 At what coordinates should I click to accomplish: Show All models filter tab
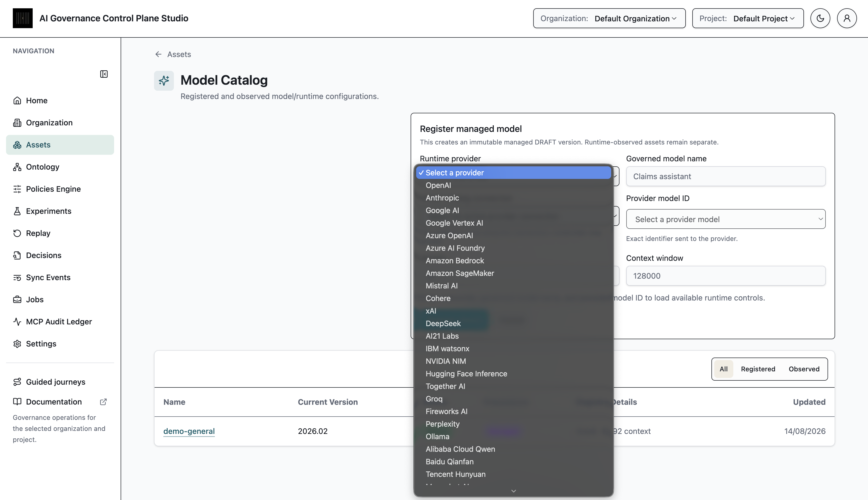tap(724, 369)
